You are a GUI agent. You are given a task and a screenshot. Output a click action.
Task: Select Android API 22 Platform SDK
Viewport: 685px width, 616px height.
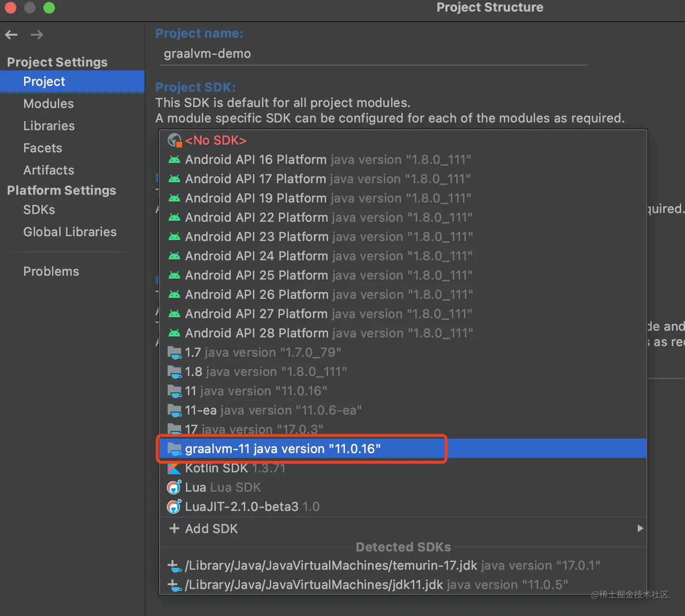[x=403, y=217]
